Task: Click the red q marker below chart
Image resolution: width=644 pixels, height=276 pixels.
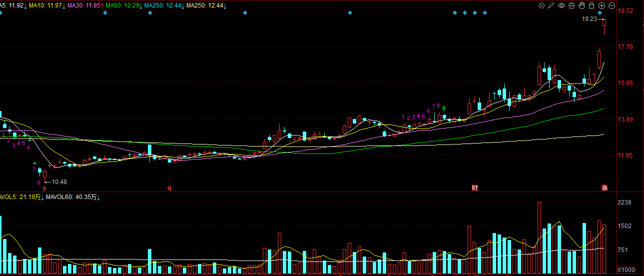Action: (x=169, y=188)
